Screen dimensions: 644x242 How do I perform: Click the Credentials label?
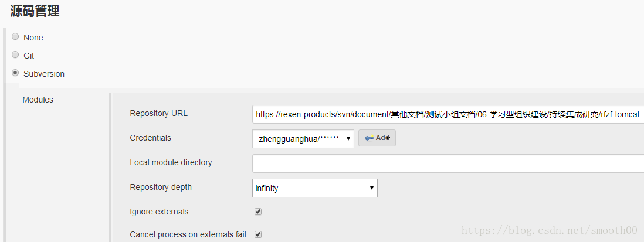click(150, 138)
